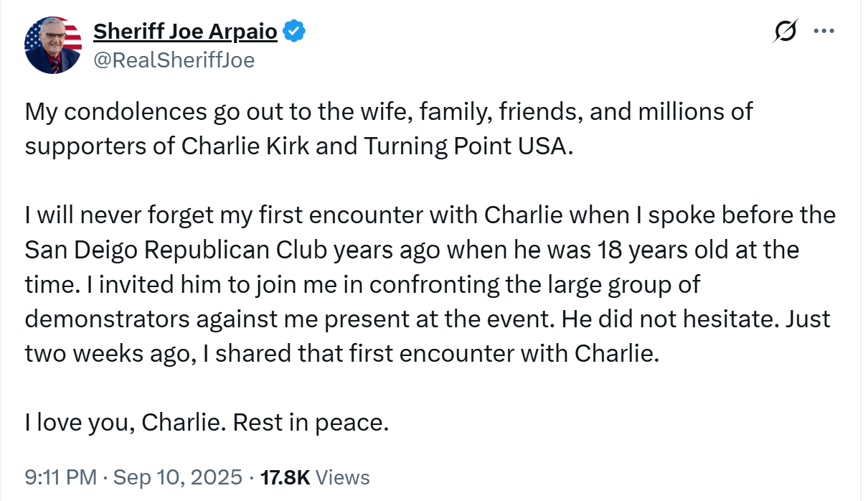Click the blue verified checkmark badge
The image size is (868, 501).
[294, 31]
